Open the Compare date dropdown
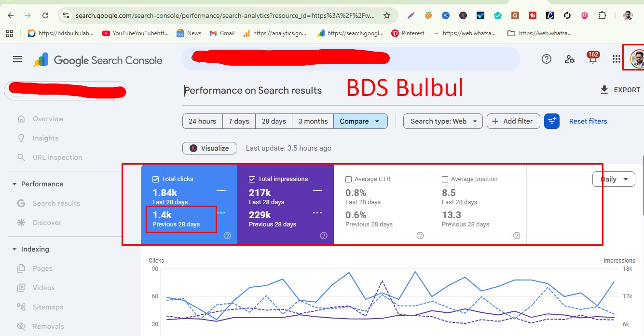This screenshot has width=644, height=336. (x=360, y=121)
